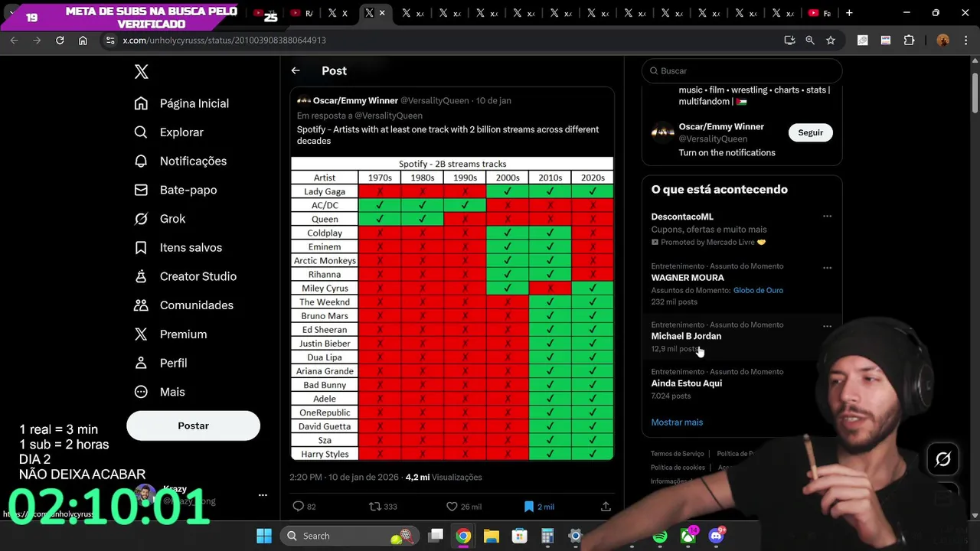Click the browser home button
The width and height of the screenshot is (980, 551).
[83, 41]
